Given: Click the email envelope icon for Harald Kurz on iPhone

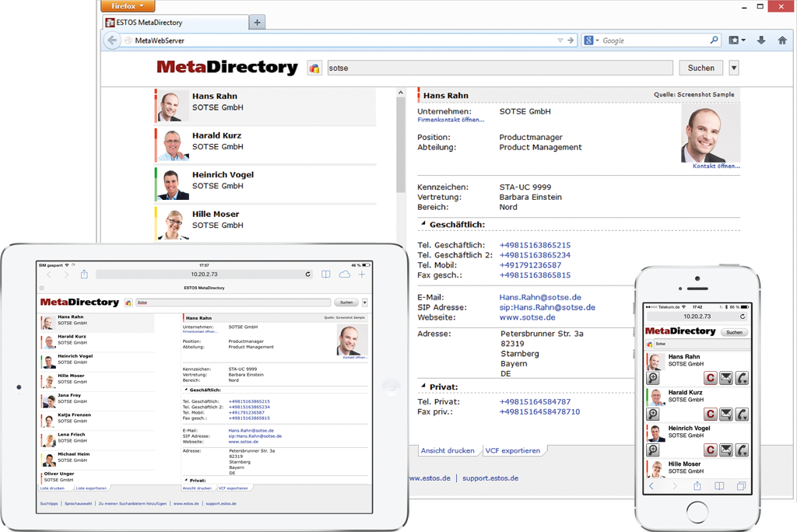Looking at the screenshot, I should point(725,414).
